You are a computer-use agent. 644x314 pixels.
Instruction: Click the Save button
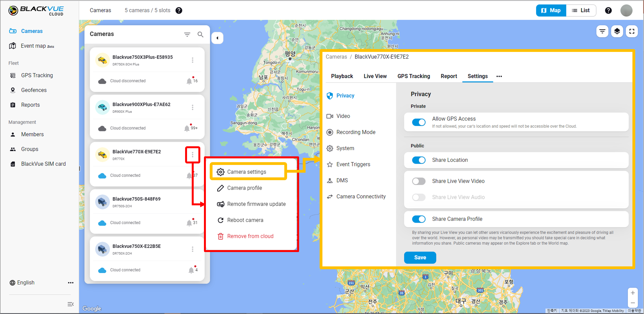point(420,257)
